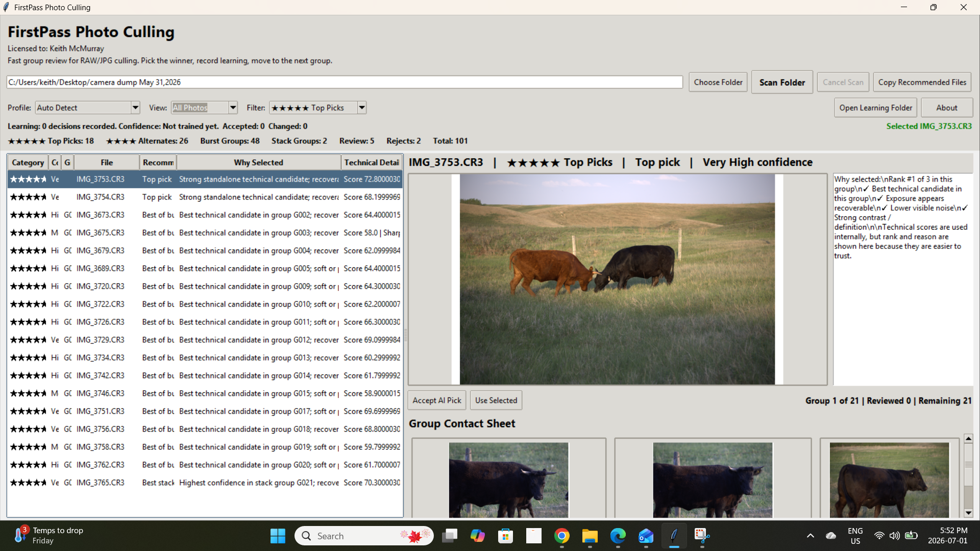Screen dimensions: 980x551
Task: Select the IMG_3729.CR3 row
Action: (205, 340)
